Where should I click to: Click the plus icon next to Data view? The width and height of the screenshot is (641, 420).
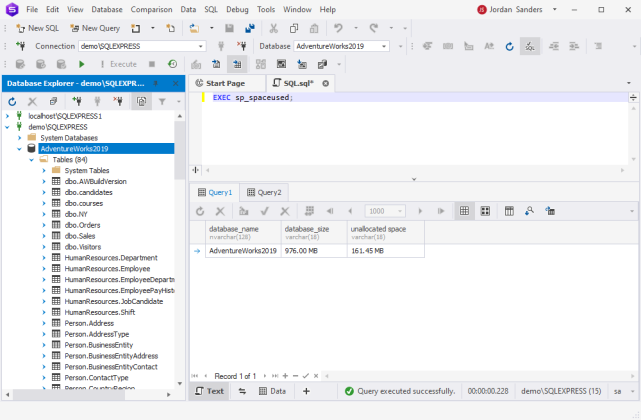coord(306,391)
